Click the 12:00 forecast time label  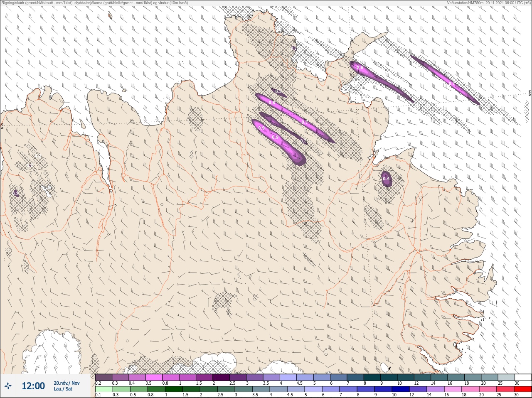coord(33,386)
